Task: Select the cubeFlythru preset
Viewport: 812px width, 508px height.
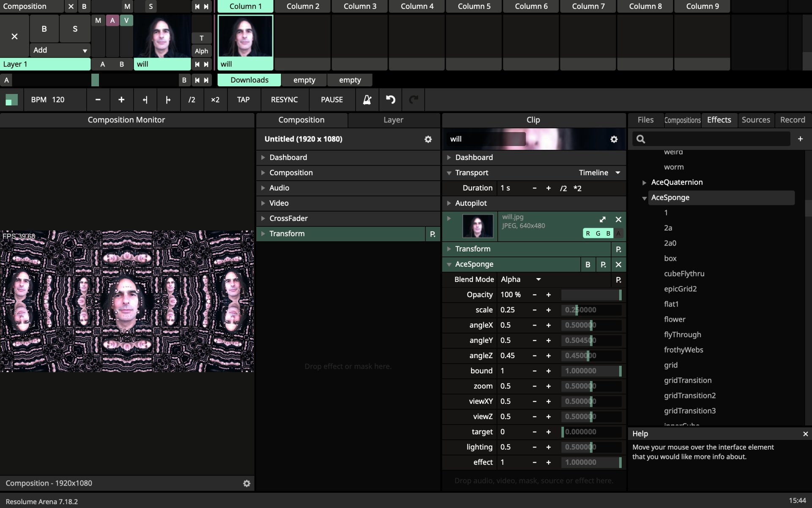Action: 684,273
